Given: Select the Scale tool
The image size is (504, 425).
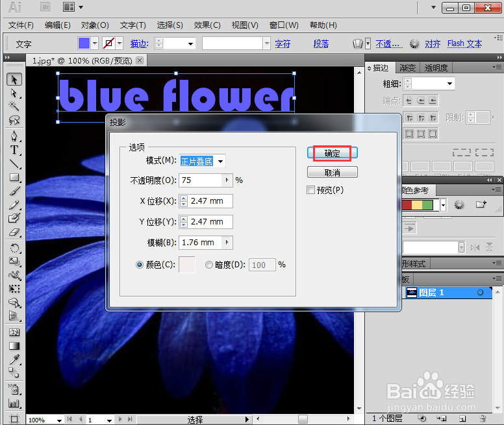Looking at the screenshot, I should (x=14, y=261).
